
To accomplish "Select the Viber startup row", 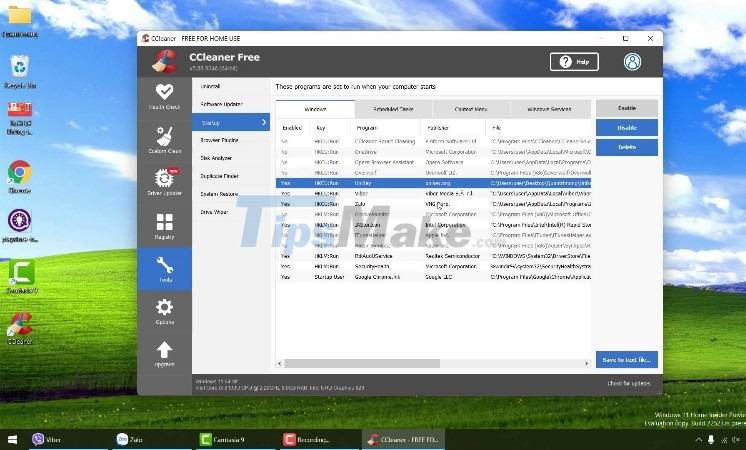I will point(433,194).
